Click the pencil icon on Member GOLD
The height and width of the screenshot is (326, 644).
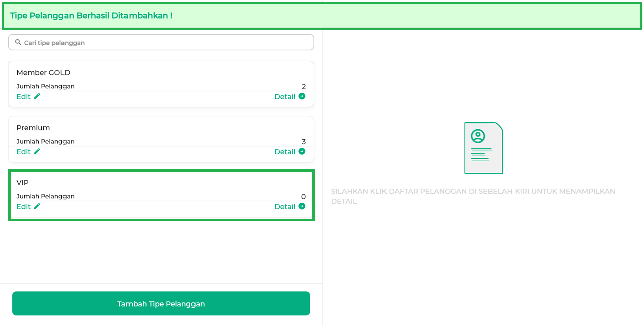(37, 96)
